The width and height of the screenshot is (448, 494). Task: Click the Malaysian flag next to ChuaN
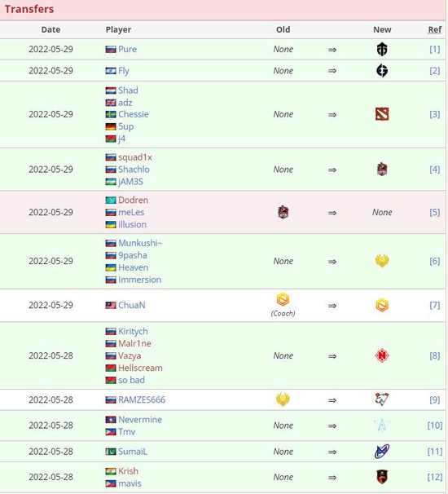click(x=111, y=305)
